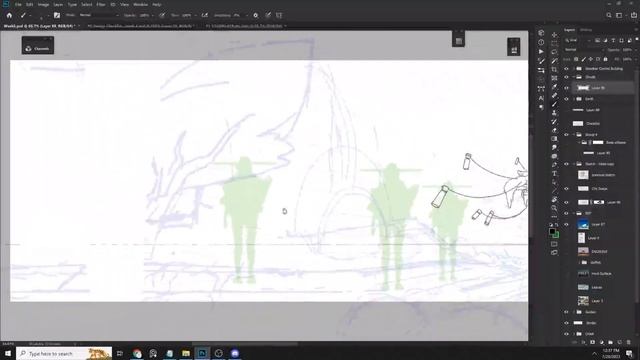Open brush Opacity dropdown arrow in options bar
The image size is (640, 360).
point(152,16)
